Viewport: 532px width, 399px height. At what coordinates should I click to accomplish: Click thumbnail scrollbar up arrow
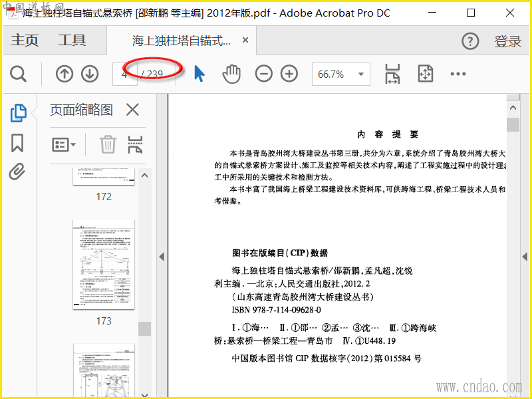coord(144,176)
